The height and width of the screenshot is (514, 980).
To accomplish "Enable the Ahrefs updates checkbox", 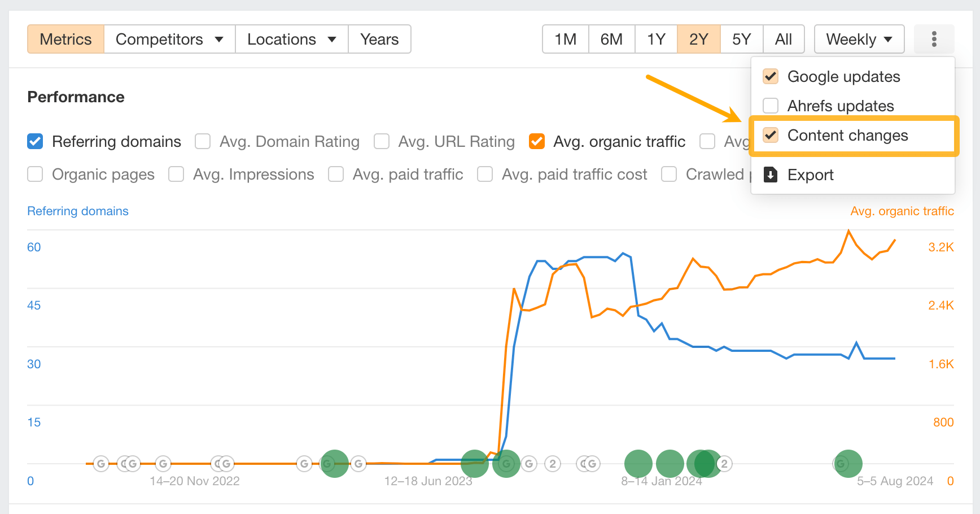I will [771, 106].
